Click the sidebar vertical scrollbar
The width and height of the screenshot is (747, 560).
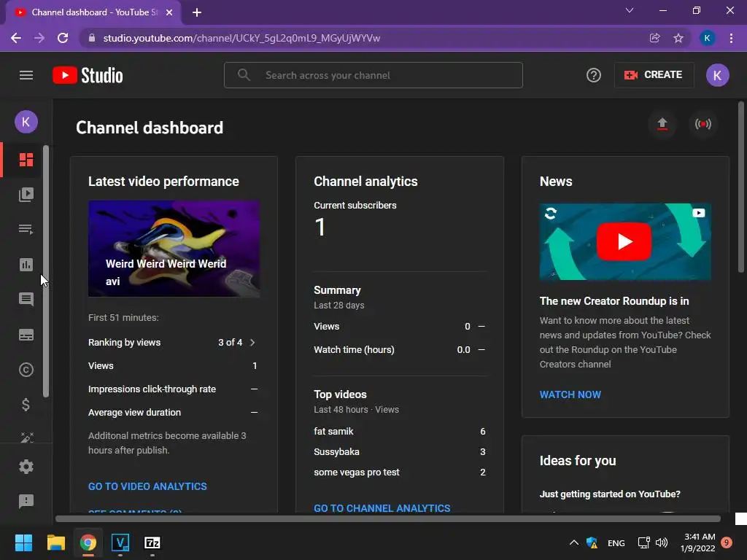46,271
